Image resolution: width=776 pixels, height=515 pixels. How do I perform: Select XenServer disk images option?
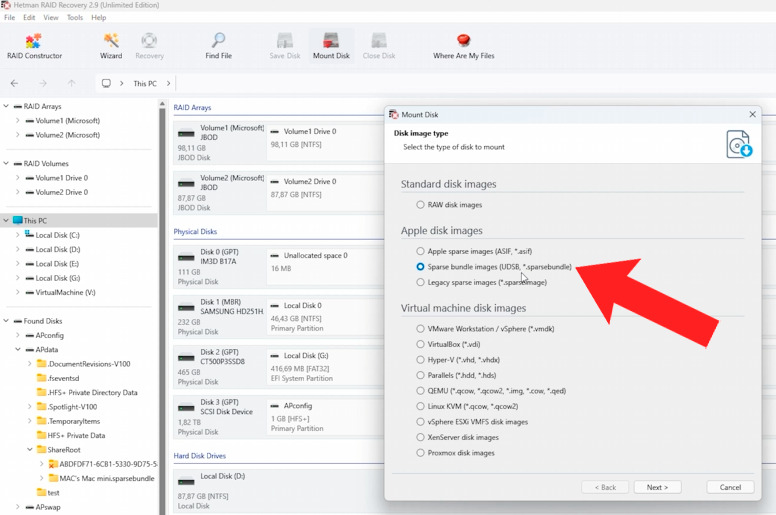pos(420,437)
